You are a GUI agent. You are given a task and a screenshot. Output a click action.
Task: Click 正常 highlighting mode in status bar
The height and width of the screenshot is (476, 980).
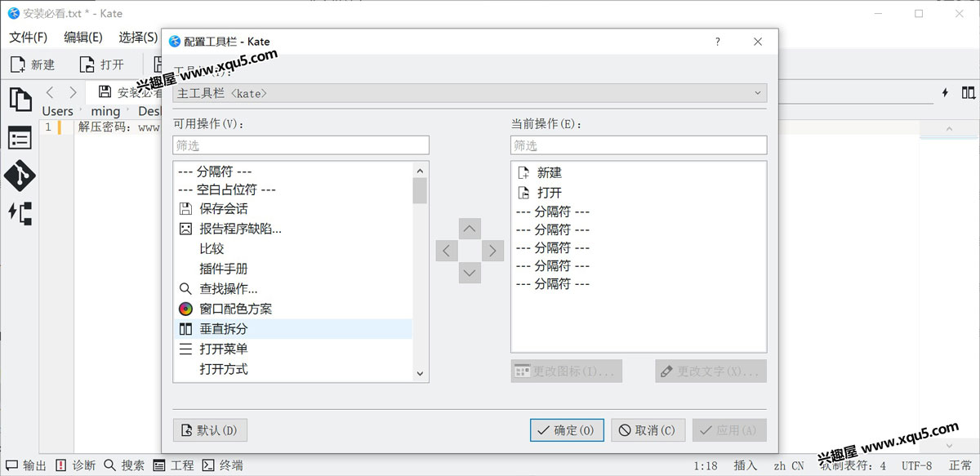click(x=961, y=465)
